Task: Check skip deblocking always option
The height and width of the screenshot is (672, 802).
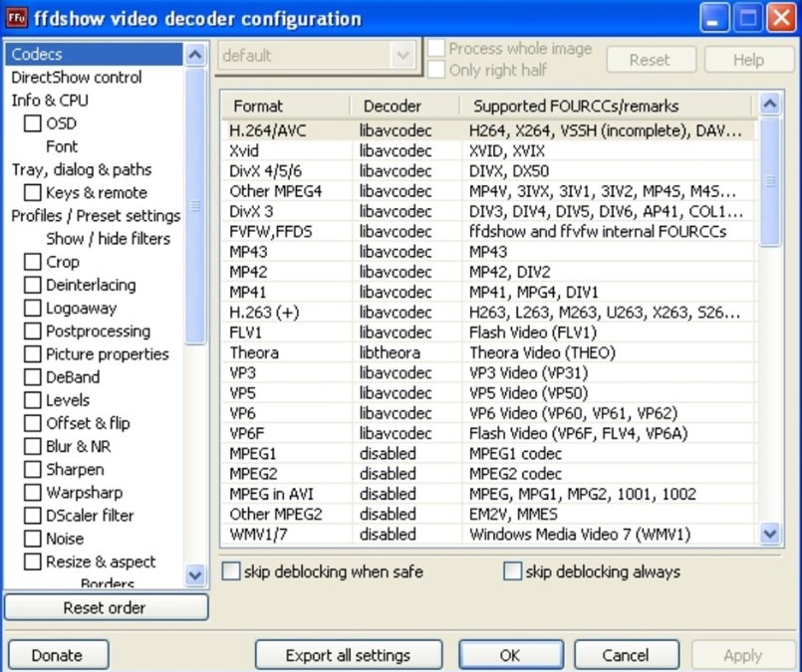Action: 513,571
